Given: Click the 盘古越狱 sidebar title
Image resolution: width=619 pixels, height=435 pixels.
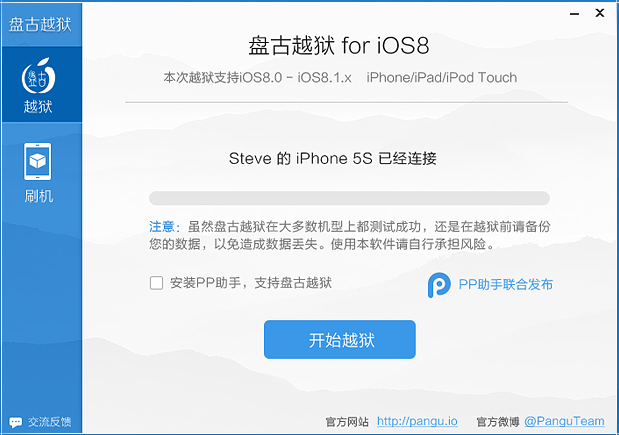Looking at the screenshot, I should point(40,24).
